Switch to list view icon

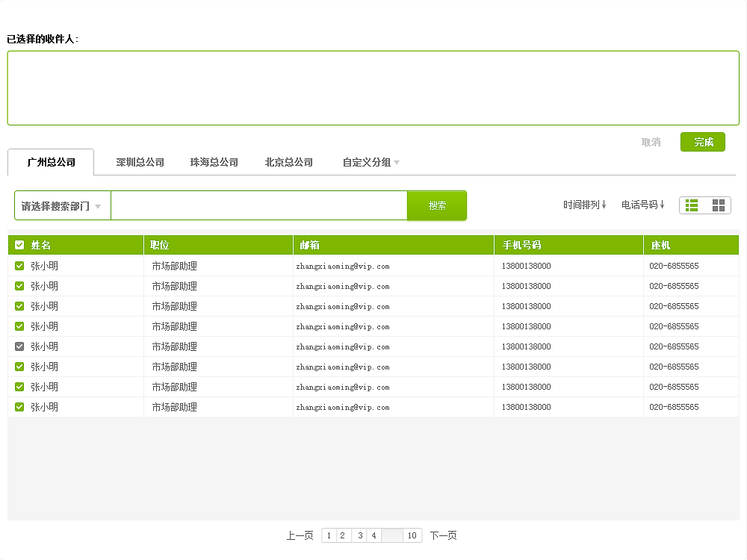(x=691, y=205)
